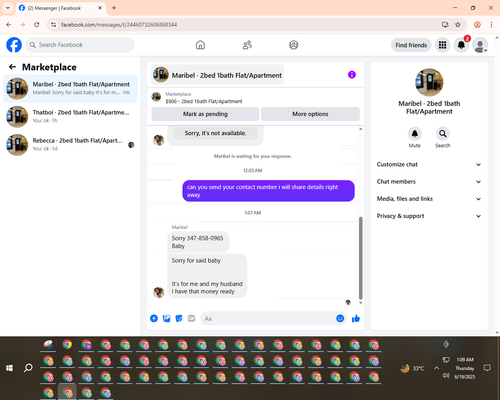
Task: Open Chrome tab search dropdown
Action: [x=8, y=8]
